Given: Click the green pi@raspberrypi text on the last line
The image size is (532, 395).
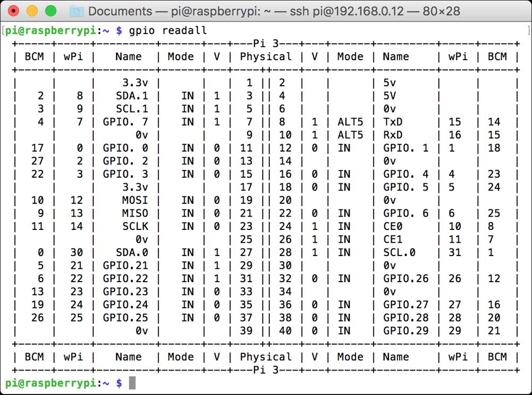Looking at the screenshot, I should (52, 383).
